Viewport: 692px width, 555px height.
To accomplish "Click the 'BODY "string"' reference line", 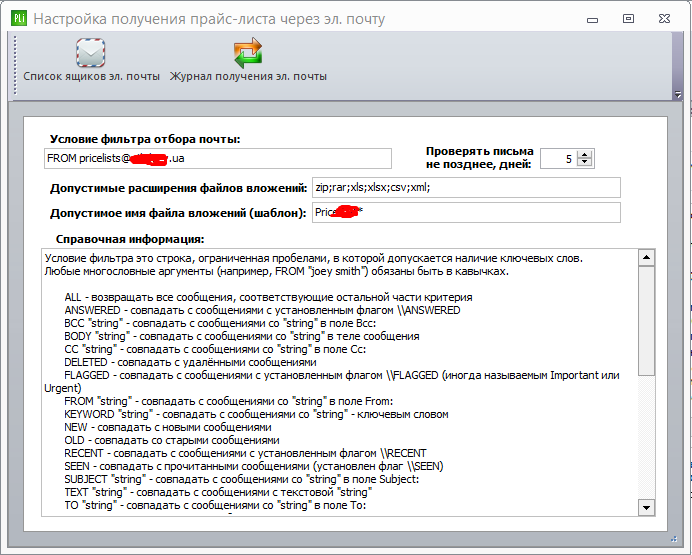I will [x=242, y=337].
